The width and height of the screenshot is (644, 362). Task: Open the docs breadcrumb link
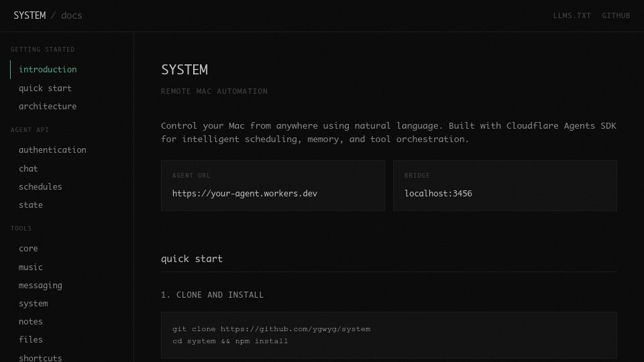pos(72,15)
